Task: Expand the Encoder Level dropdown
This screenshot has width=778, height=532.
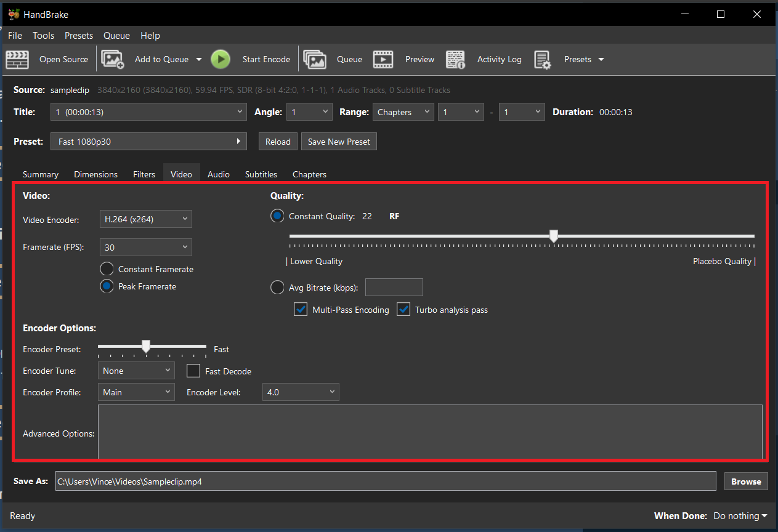Action: [x=301, y=392]
